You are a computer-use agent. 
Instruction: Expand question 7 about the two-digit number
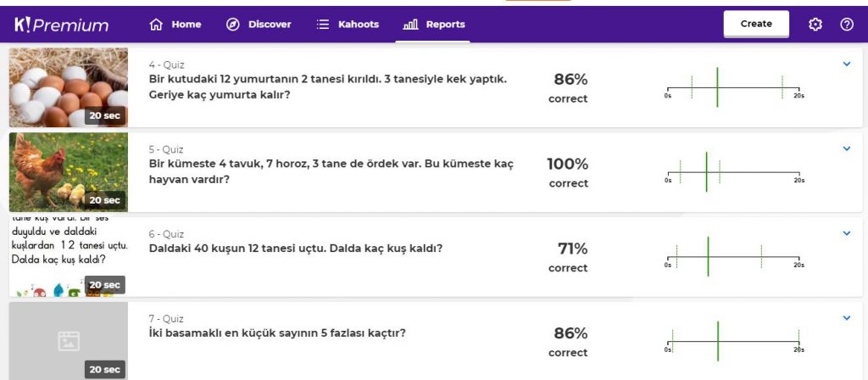pyautogui.click(x=847, y=318)
